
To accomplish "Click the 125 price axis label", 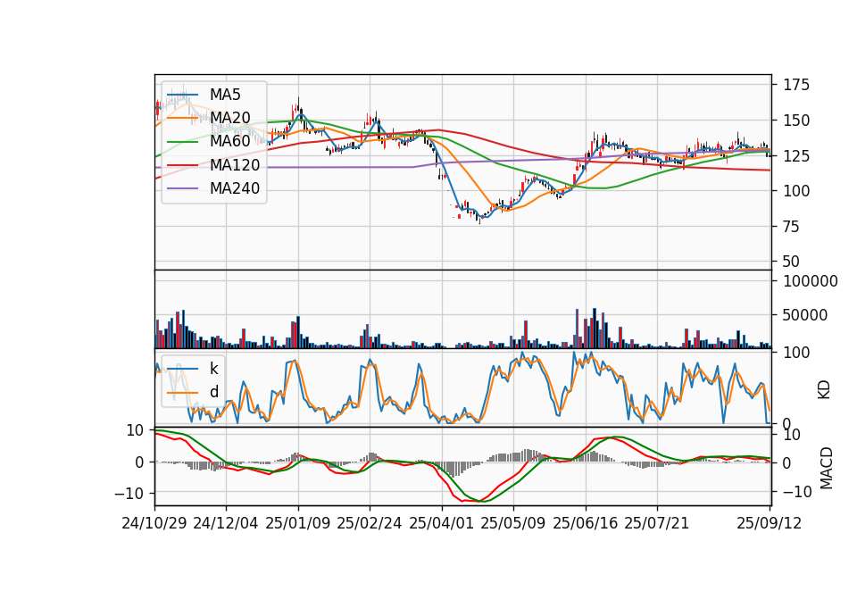I will click(796, 155).
